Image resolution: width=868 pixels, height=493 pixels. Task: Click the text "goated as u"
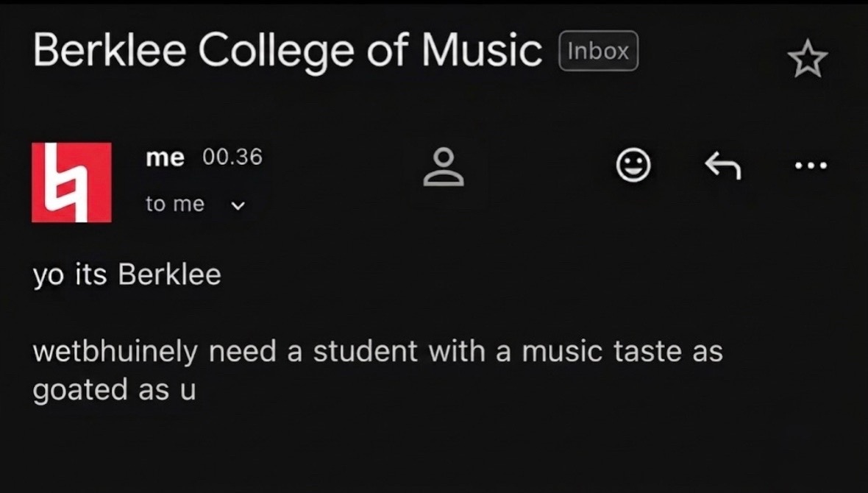(114, 390)
